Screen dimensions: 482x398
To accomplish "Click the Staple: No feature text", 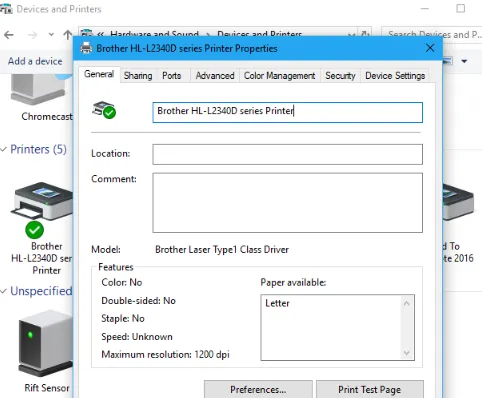I will 123,319.
